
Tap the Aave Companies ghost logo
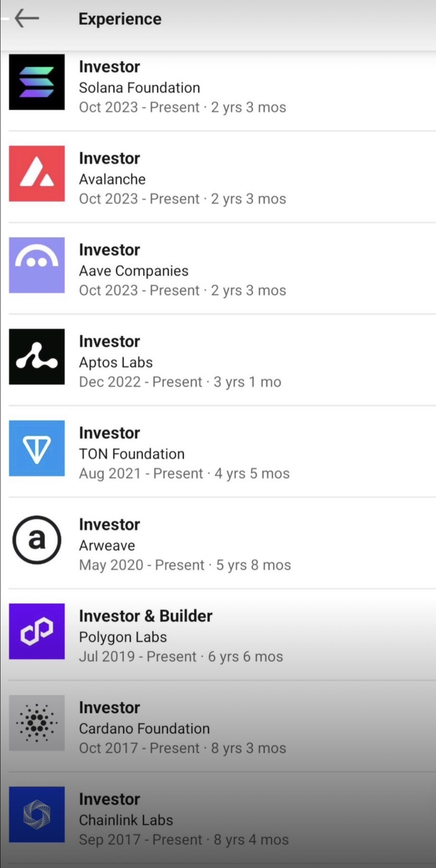click(x=37, y=265)
